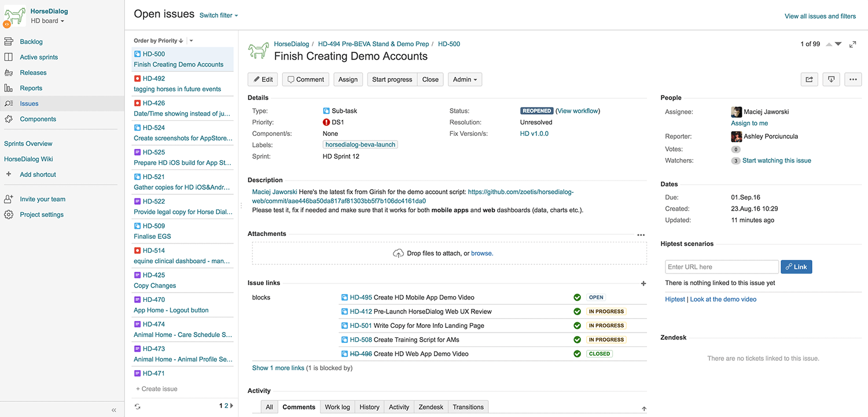Screen dimensions: 868x417
Task: Refresh the issue list
Action: [x=137, y=406]
